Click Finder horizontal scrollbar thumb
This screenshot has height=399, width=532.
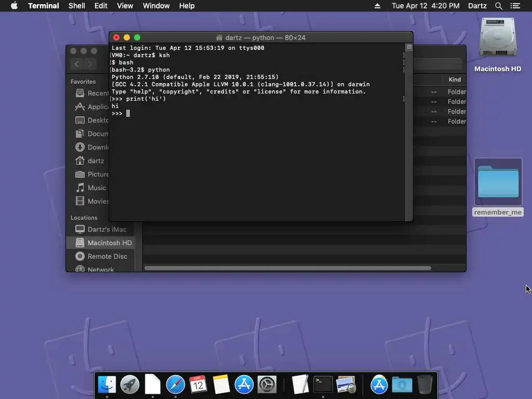pos(288,268)
